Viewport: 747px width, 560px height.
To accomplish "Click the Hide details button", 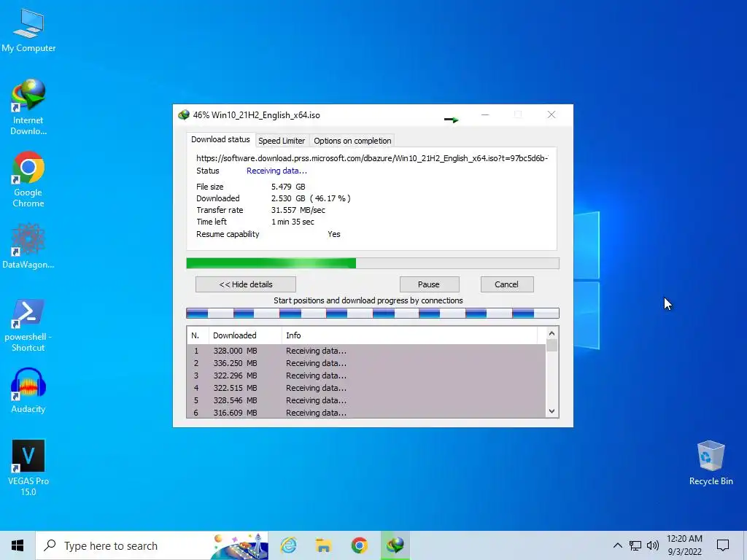I will click(x=246, y=284).
